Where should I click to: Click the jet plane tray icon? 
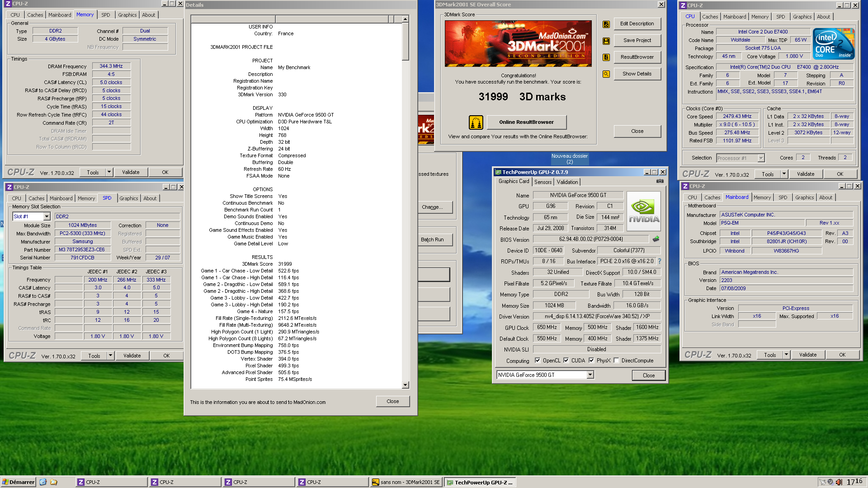(x=822, y=482)
